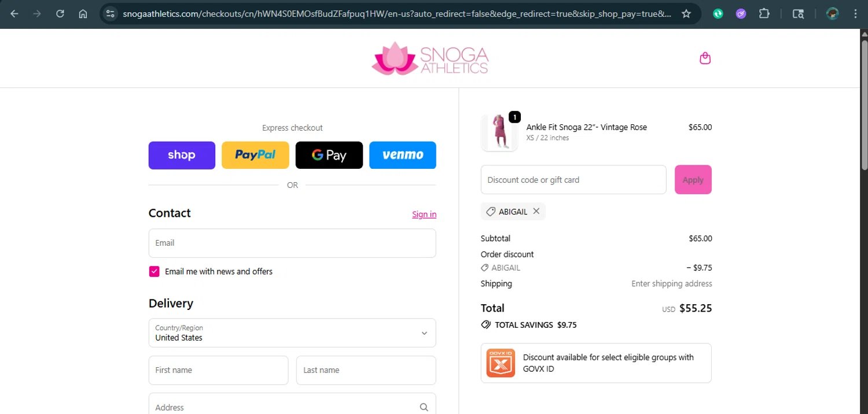Click the 'Express checkout' heading text

pos(292,128)
